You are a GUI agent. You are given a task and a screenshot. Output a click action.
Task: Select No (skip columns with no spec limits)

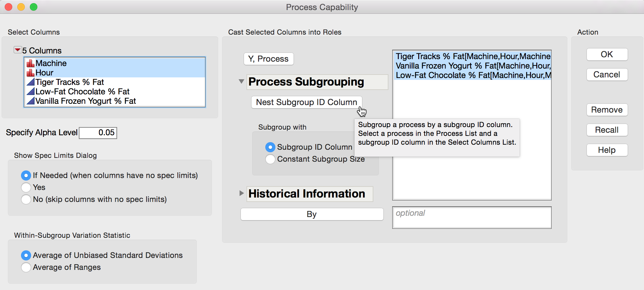coord(26,199)
